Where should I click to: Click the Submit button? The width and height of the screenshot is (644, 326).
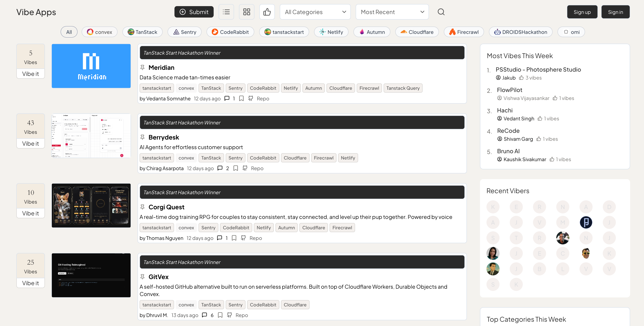click(x=194, y=12)
